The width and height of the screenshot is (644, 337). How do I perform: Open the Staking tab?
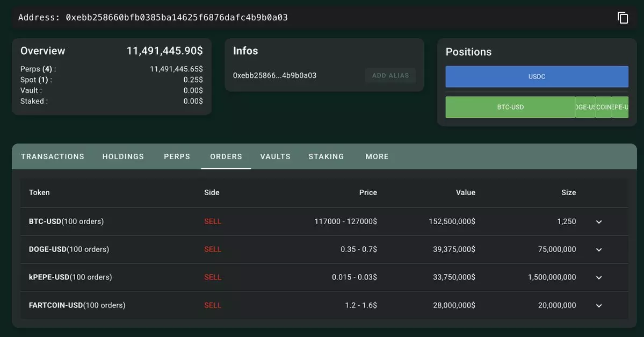tap(326, 156)
